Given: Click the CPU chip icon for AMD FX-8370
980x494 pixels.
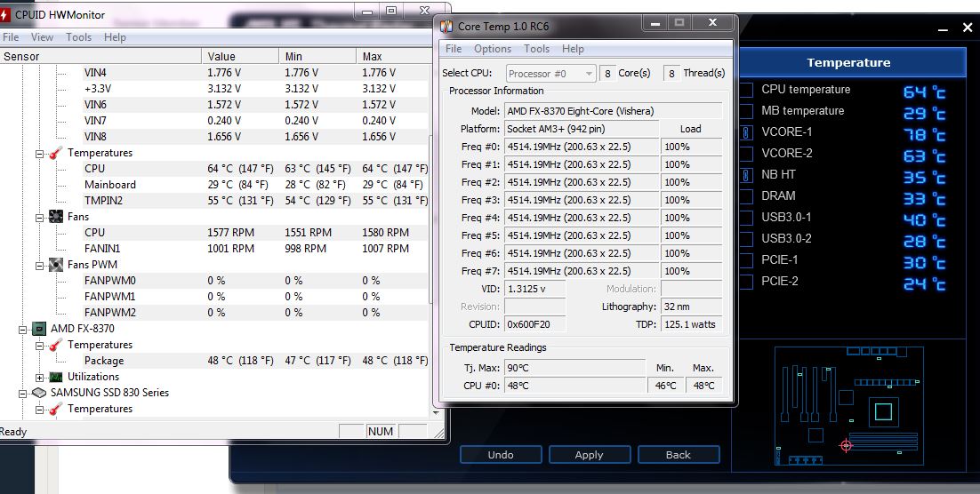Looking at the screenshot, I should [39, 329].
